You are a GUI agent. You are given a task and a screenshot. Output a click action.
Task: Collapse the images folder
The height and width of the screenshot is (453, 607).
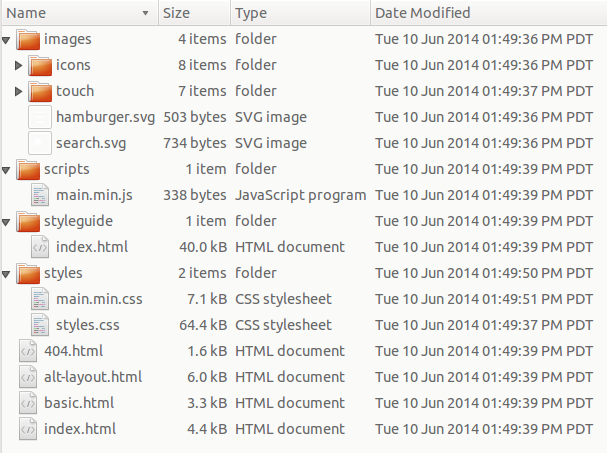coord(7,40)
